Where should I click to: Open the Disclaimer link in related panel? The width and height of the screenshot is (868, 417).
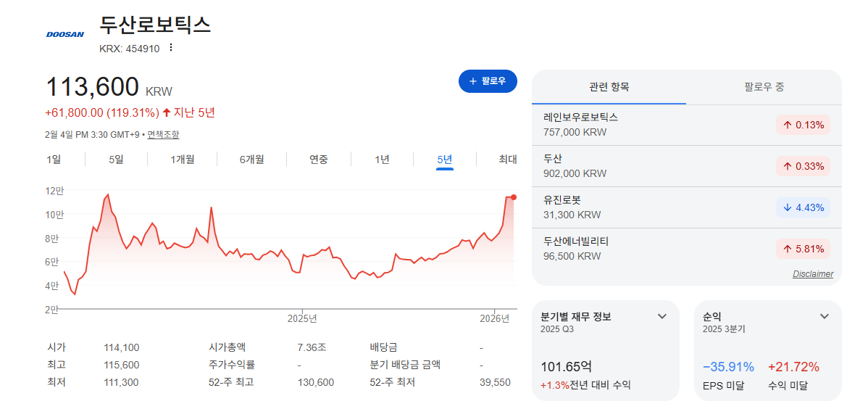point(813,274)
